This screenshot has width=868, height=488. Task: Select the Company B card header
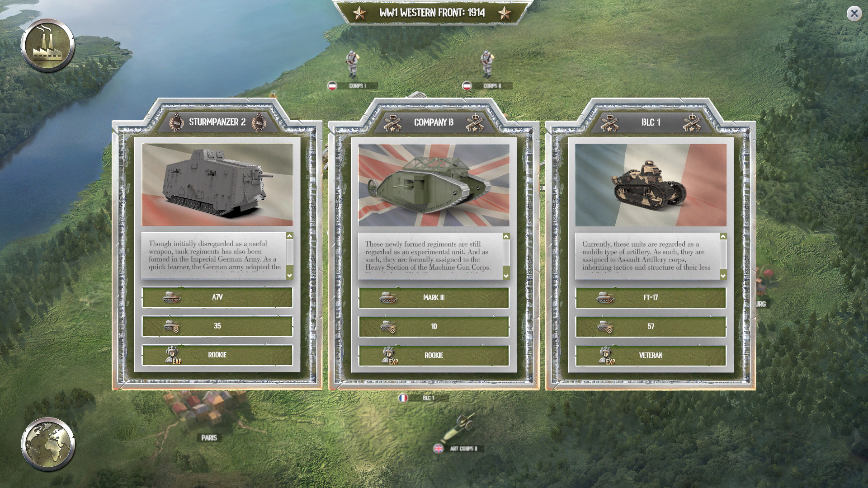pos(434,122)
